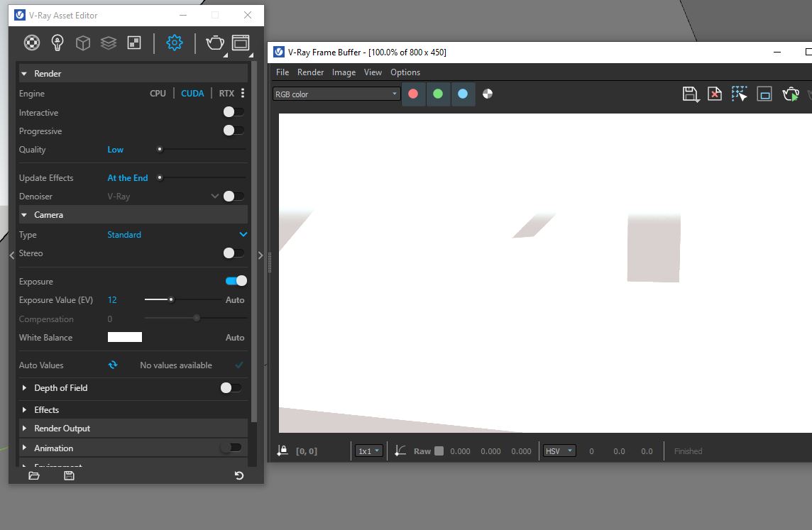
Task: Collapse the Render section
Action: 24,74
